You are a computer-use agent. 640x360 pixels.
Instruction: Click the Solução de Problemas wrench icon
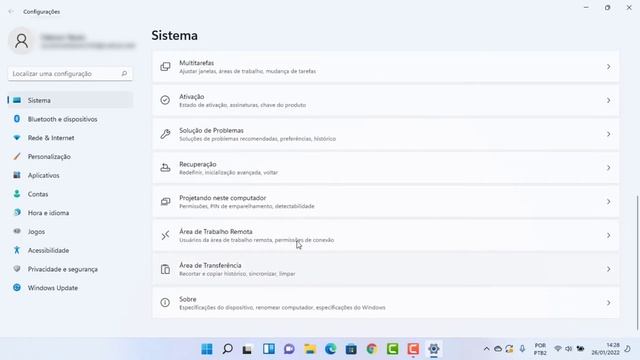point(165,134)
